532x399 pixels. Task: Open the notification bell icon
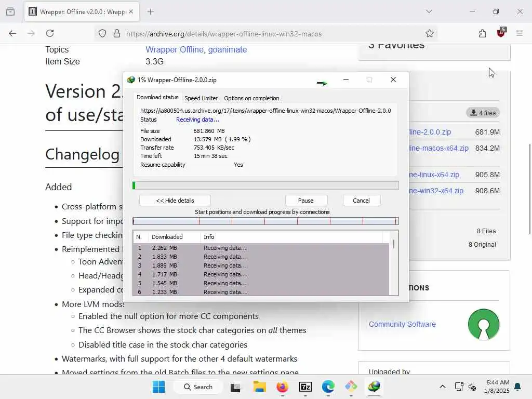(518, 387)
